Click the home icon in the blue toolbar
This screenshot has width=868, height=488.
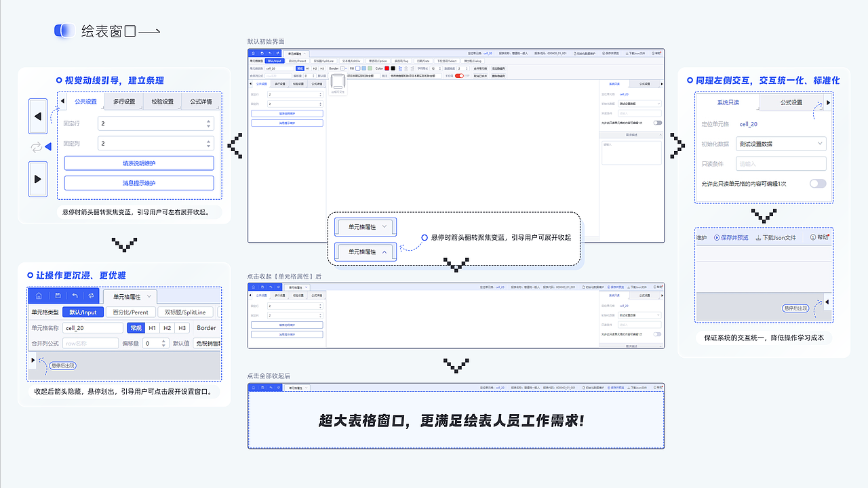click(40, 296)
